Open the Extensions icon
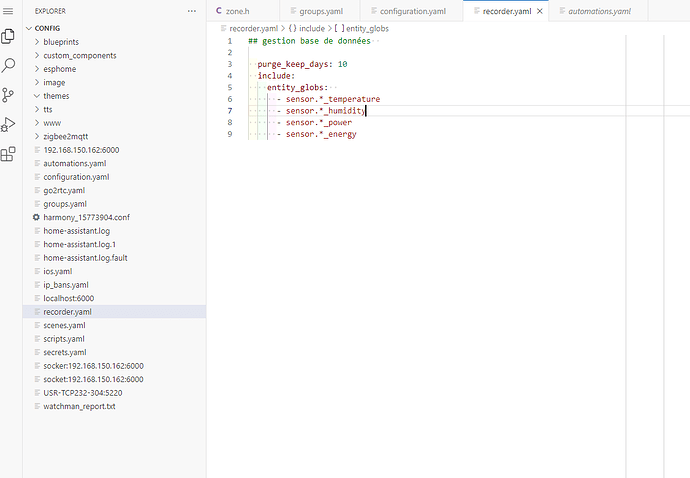 (x=8, y=154)
